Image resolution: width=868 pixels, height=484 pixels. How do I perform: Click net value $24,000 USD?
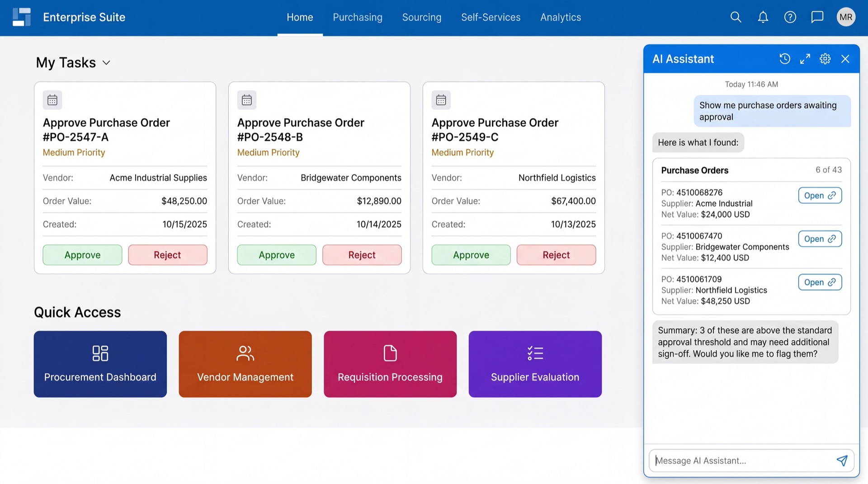(x=725, y=214)
